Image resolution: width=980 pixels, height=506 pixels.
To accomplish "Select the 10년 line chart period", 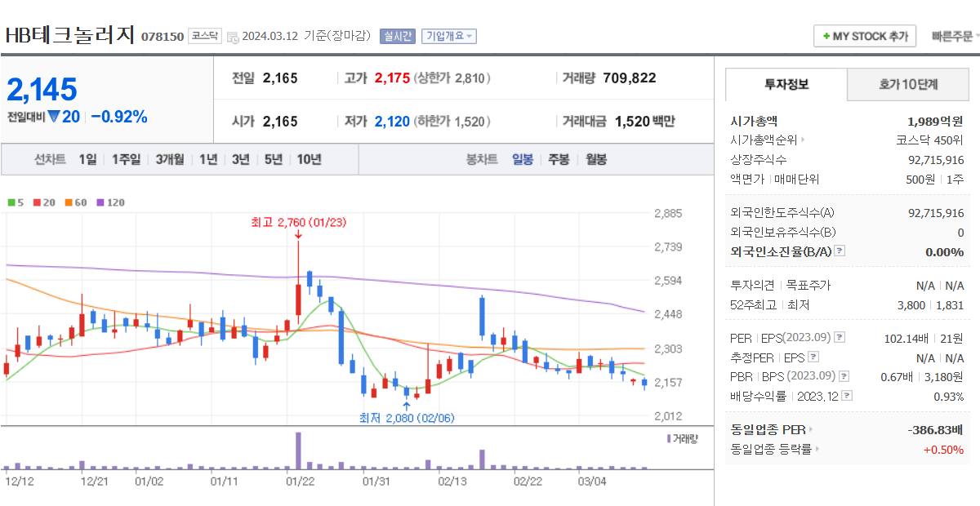I will (x=310, y=159).
